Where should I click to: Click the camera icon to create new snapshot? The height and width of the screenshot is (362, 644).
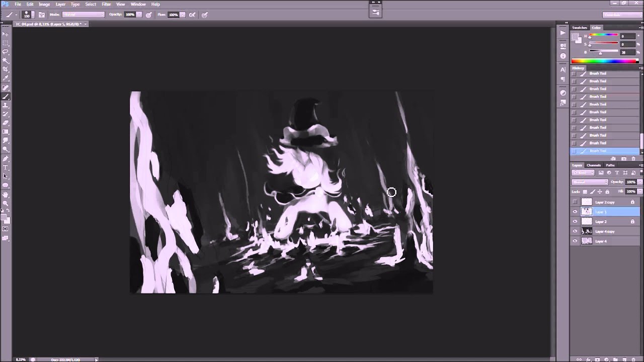pos(624,159)
